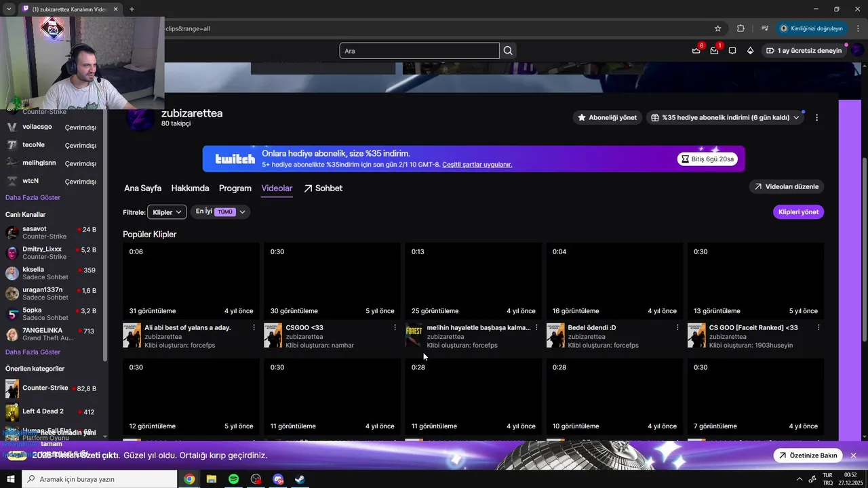Open Chrome from the taskbar

[x=189, y=479]
